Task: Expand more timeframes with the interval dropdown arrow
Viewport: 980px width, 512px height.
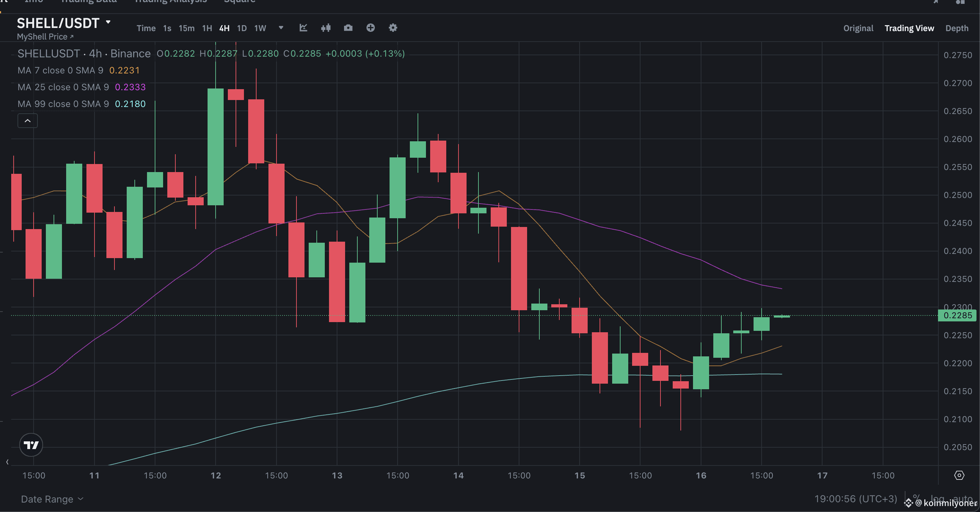Action: tap(280, 28)
